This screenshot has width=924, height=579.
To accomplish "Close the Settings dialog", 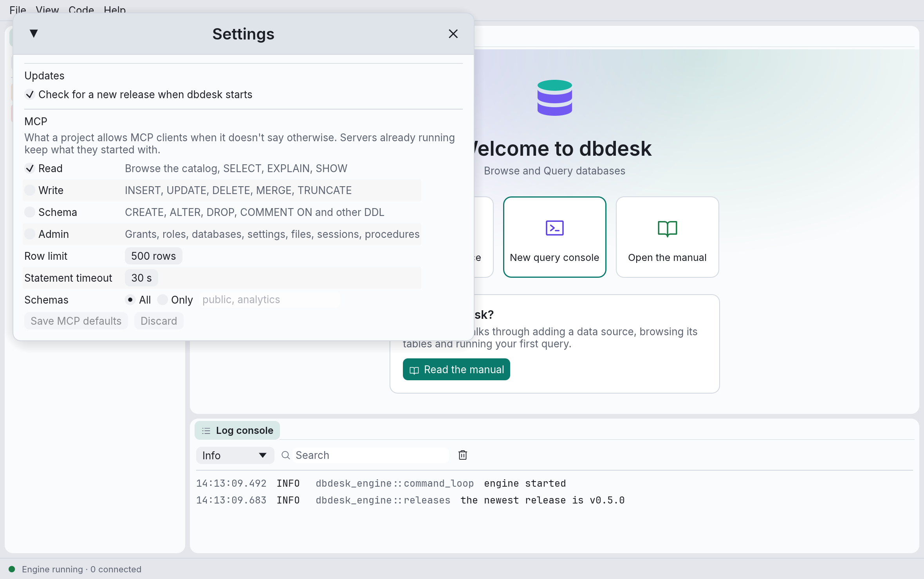I will [x=453, y=34].
